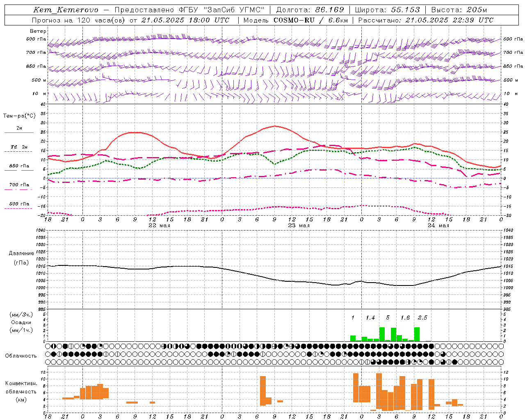Click the 500 гПа temperature legend entry

coord(19,204)
